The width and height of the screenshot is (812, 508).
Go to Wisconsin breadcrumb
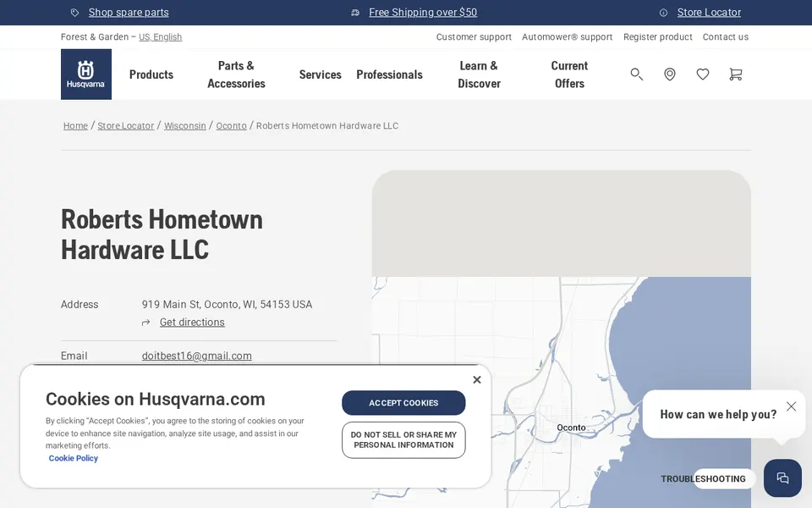click(x=185, y=125)
